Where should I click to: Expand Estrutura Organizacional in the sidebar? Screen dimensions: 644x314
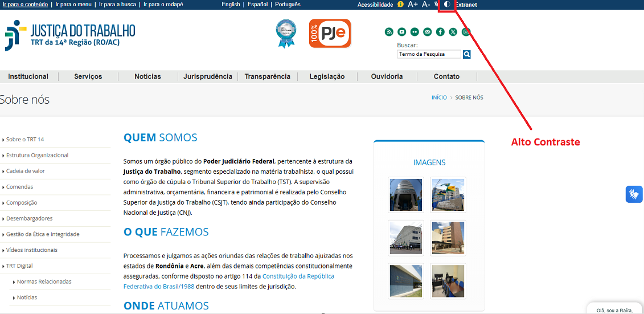(x=37, y=155)
